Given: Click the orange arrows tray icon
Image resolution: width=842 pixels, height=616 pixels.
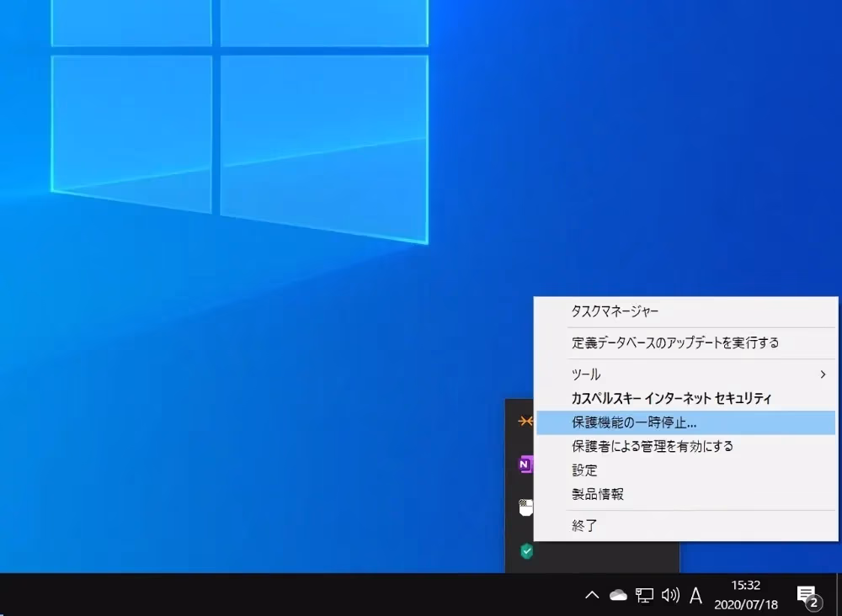Looking at the screenshot, I should [x=526, y=421].
